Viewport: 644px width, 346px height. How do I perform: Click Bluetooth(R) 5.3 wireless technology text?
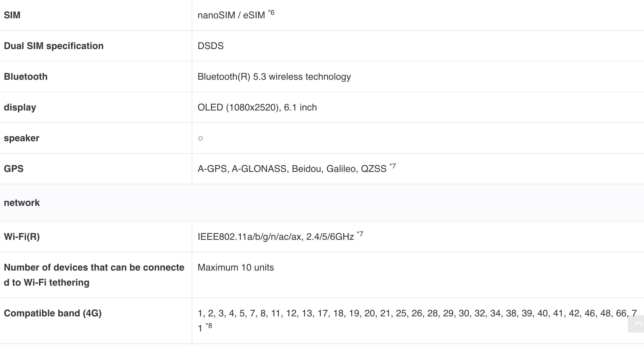274,77
